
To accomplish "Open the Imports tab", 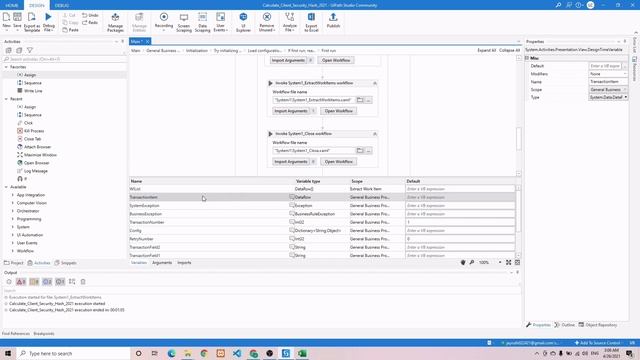I will click(184, 263).
